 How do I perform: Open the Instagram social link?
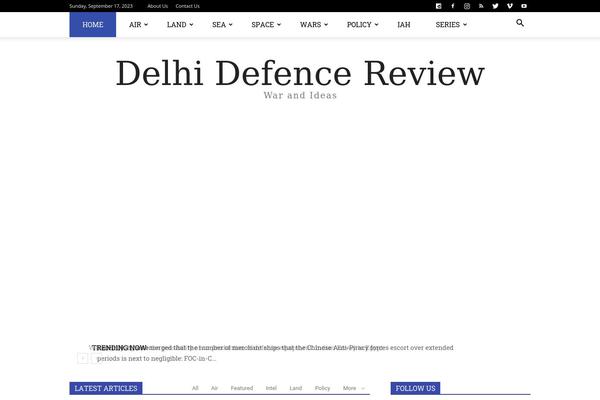point(466,6)
